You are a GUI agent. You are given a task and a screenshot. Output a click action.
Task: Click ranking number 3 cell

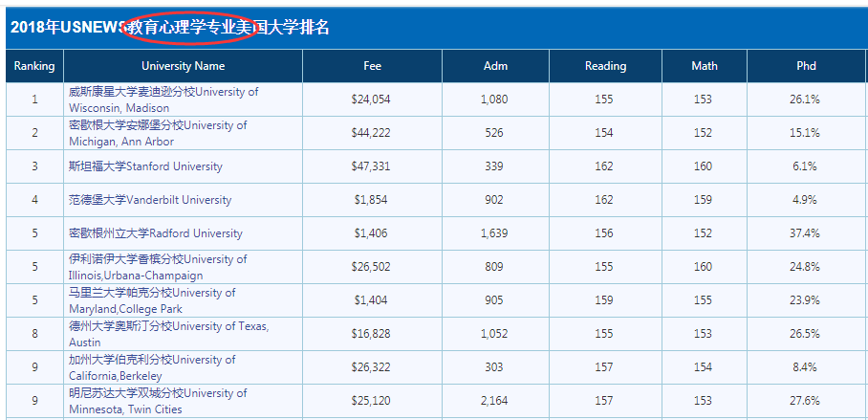pyautogui.click(x=34, y=166)
